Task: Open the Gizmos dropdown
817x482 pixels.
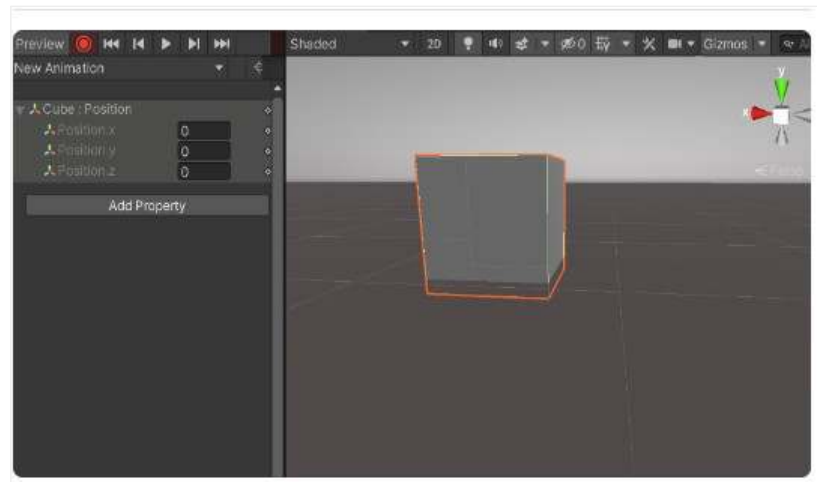Action: point(734,44)
